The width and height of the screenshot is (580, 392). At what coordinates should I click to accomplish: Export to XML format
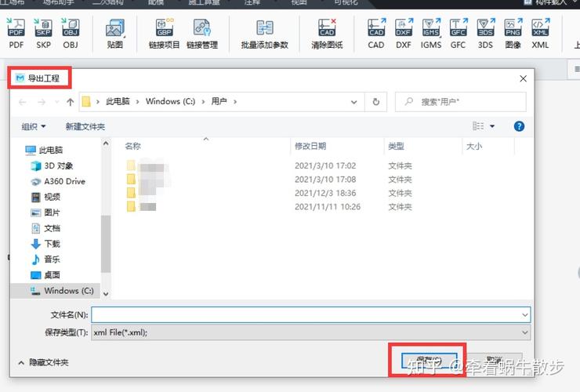pos(541,33)
